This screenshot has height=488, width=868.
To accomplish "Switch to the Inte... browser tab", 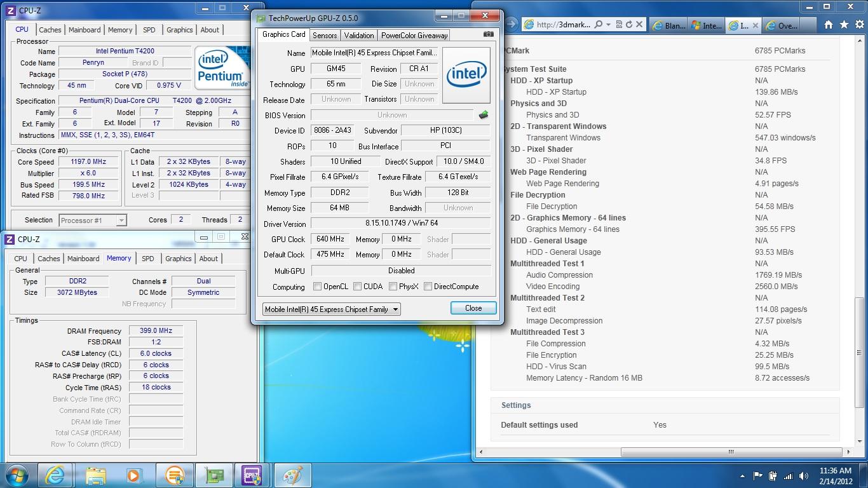I will click(x=706, y=25).
